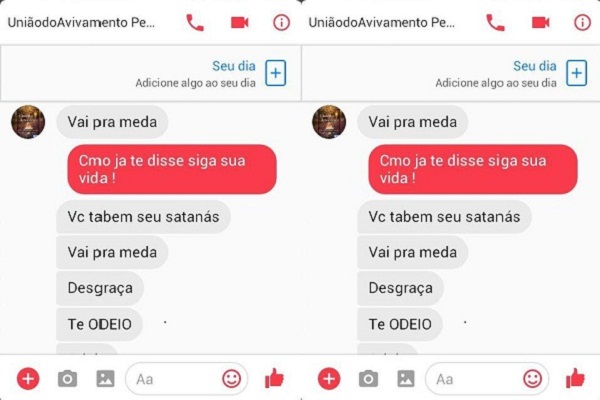Open photo gallery in left chat toolbar
This screenshot has width=600, height=400.
(x=105, y=379)
